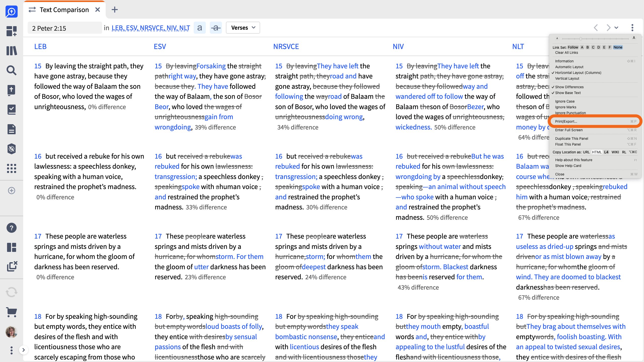The height and width of the screenshot is (362, 644).
Task: Click the ESV column header
Action: 160,47
